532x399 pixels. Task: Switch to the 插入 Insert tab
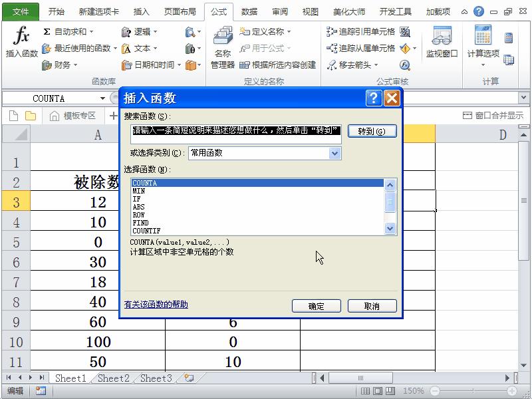[x=141, y=12]
